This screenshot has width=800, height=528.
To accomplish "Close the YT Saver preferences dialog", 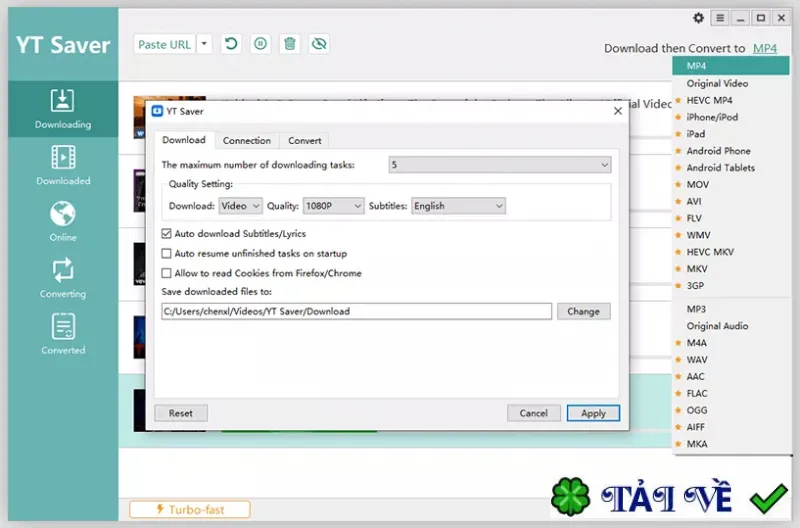I will [618, 111].
